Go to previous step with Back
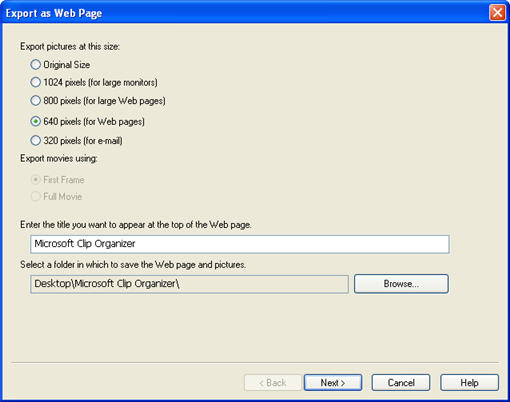The height and width of the screenshot is (402, 510). (x=273, y=383)
